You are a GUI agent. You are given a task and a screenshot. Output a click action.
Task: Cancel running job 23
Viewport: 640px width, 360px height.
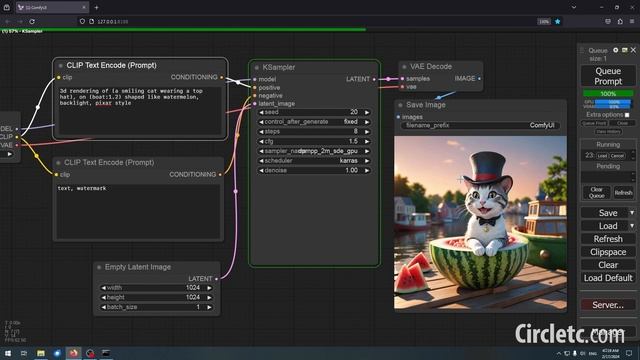coord(617,156)
